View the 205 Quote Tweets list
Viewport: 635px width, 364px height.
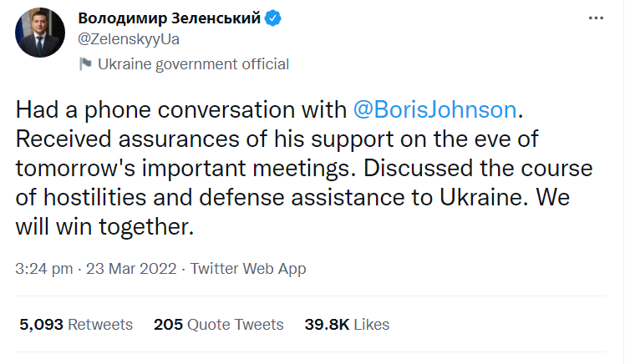[x=218, y=324]
